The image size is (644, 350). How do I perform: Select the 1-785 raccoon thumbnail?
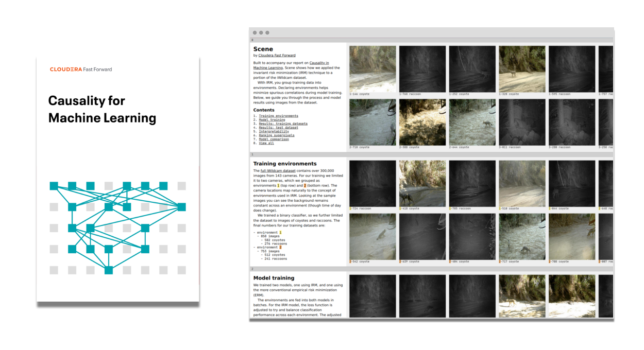tap(472, 183)
